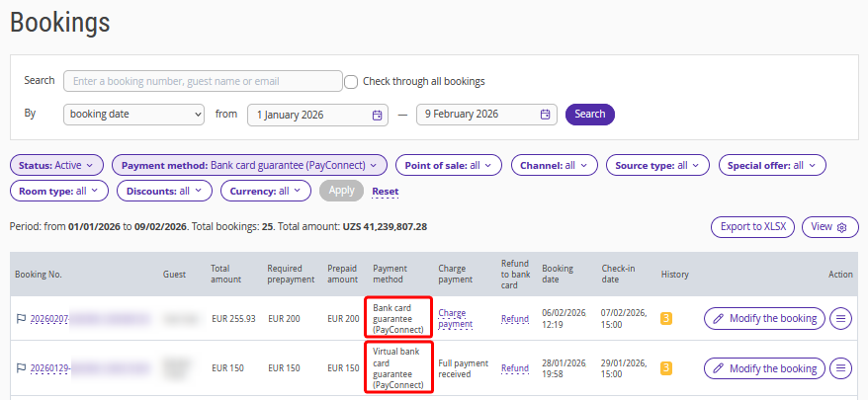
Task: Click the flag icon on booking 20260129
Action: [x=21, y=368]
